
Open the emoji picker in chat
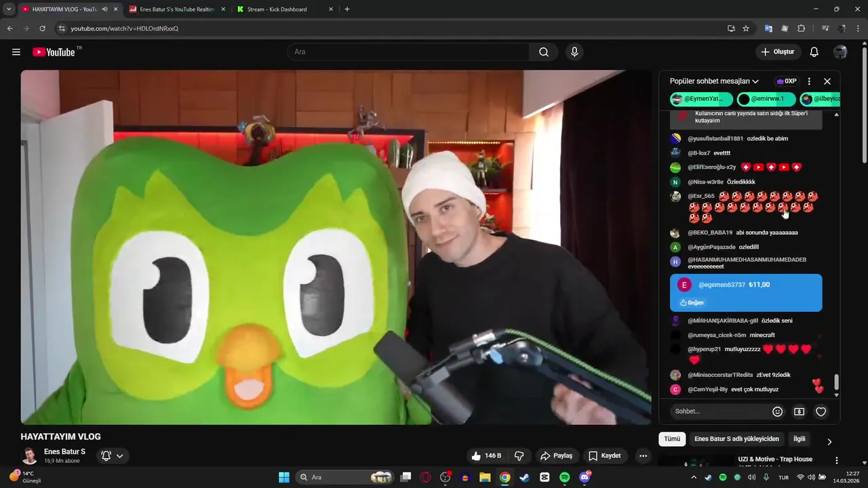(x=778, y=411)
